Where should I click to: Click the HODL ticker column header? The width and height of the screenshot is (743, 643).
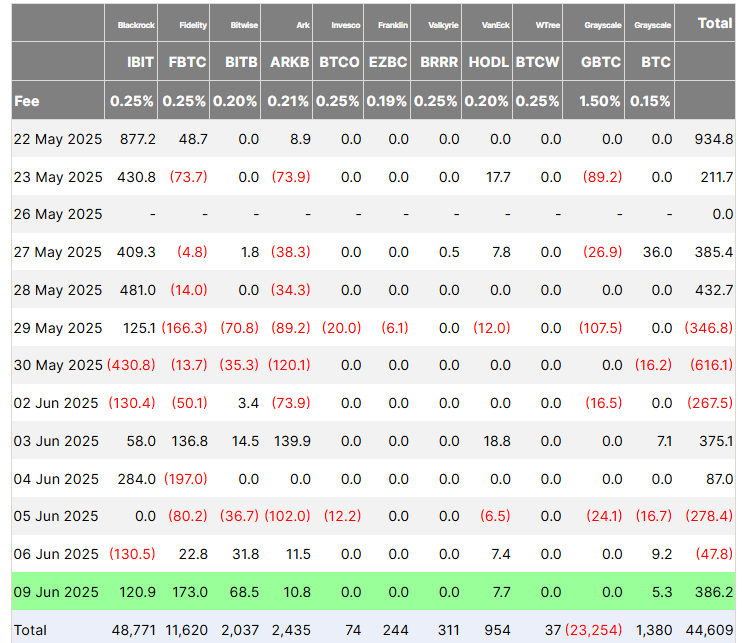point(489,62)
